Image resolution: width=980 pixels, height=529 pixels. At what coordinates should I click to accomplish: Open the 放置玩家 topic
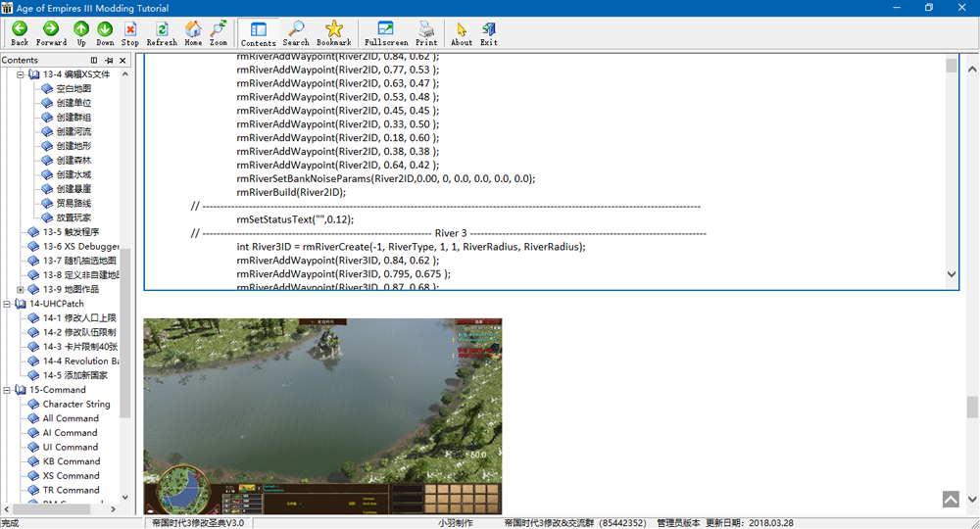pyautogui.click(x=73, y=218)
